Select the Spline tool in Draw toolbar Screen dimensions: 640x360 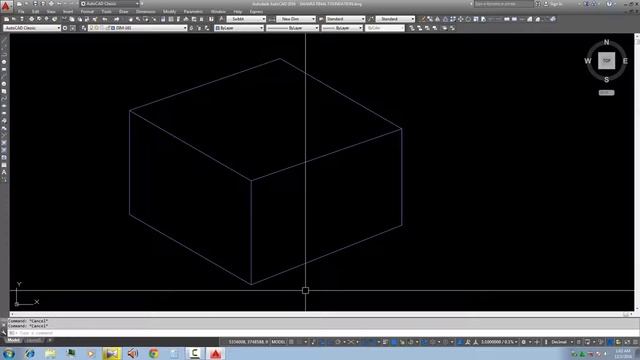(x=4, y=99)
